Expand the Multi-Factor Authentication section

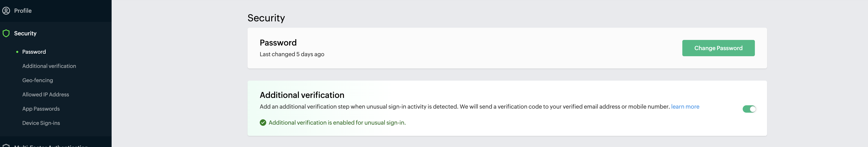point(50,145)
